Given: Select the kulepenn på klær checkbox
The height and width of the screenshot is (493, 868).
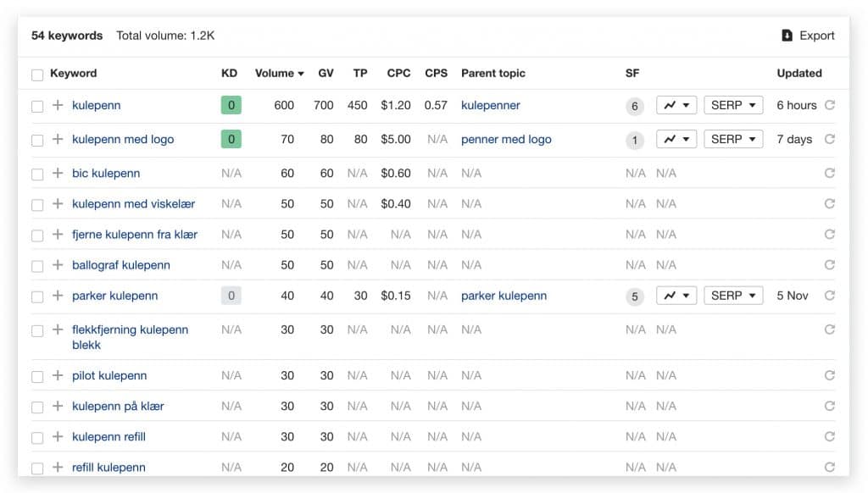Looking at the screenshot, I should tap(37, 407).
